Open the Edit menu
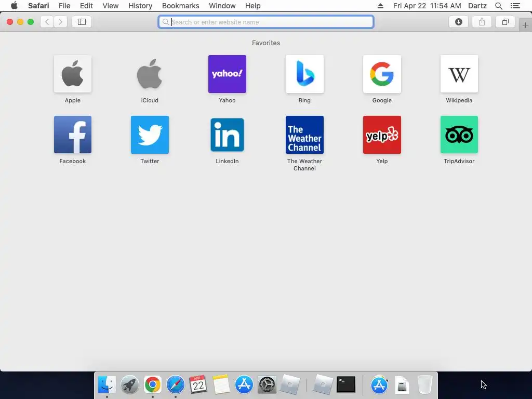 pyautogui.click(x=86, y=6)
